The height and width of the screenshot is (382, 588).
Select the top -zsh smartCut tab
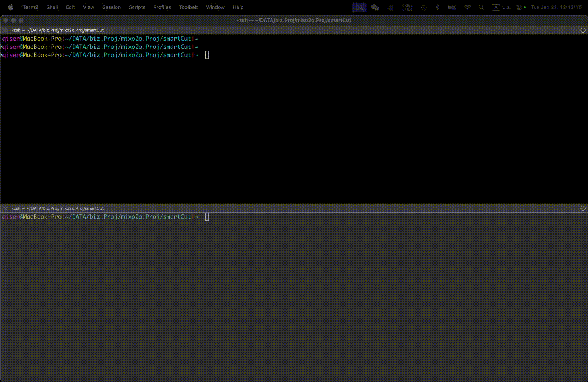point(57,30)
